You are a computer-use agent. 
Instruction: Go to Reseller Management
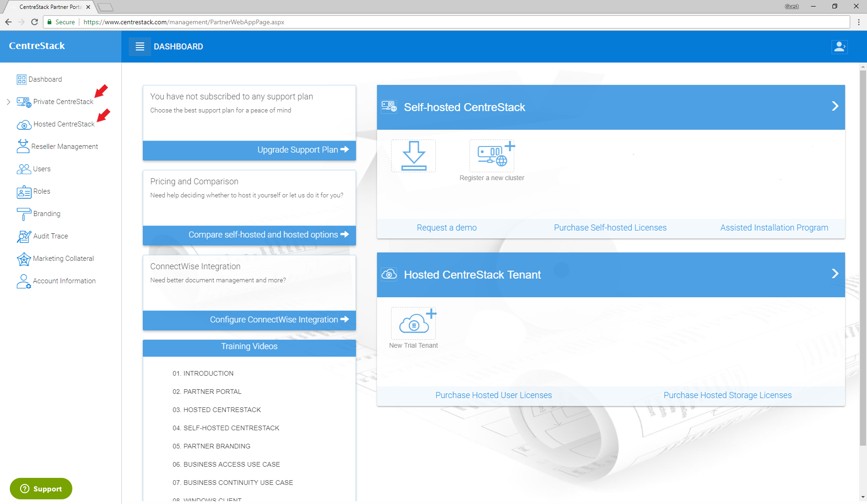(x=64, y=147)
